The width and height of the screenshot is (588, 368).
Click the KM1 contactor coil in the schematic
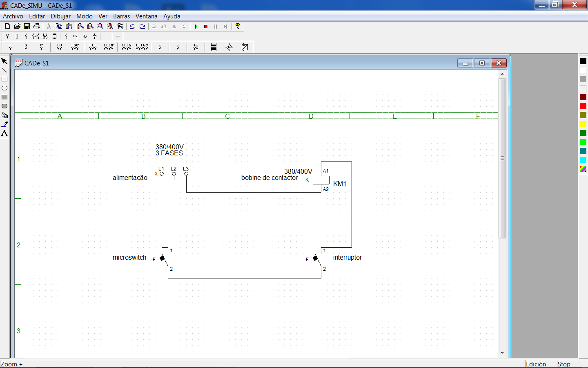321,180
